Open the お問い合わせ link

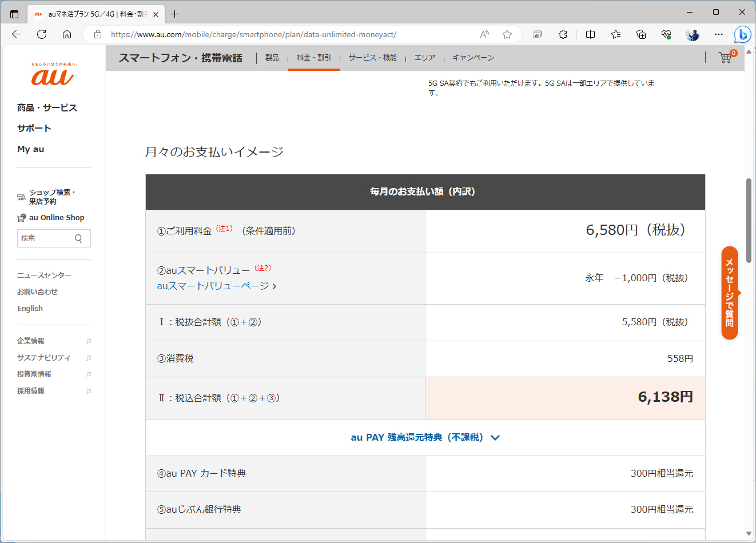tap(37, 292)
